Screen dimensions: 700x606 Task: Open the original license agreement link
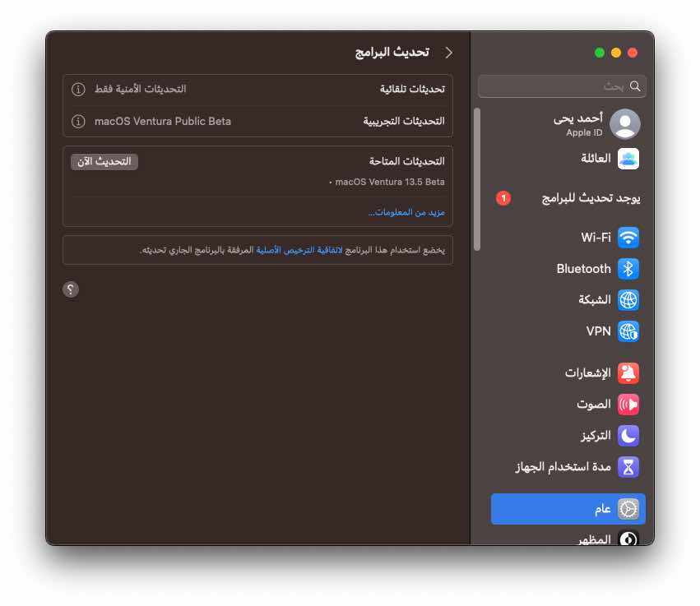coord(299,250)
